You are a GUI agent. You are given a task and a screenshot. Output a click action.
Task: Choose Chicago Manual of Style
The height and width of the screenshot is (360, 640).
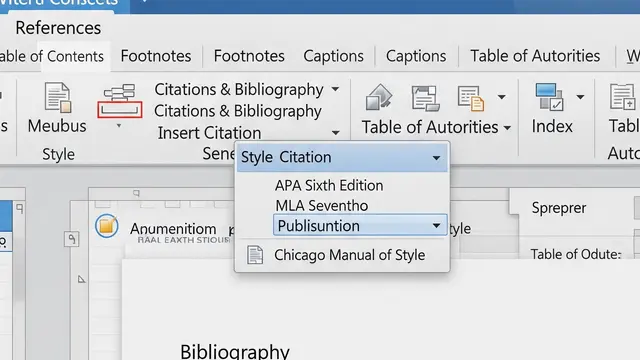pos(349,255)
